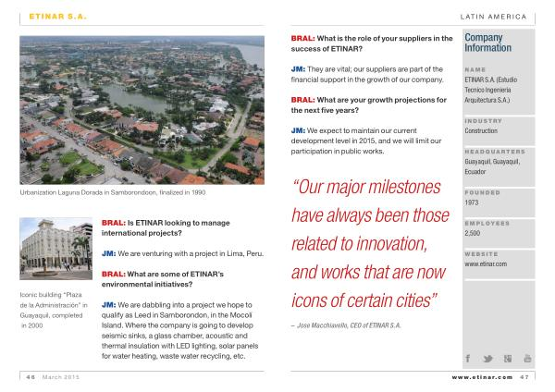Select the question about environmental initiatives
Screen dimensions: 555x392
(163, 279)
